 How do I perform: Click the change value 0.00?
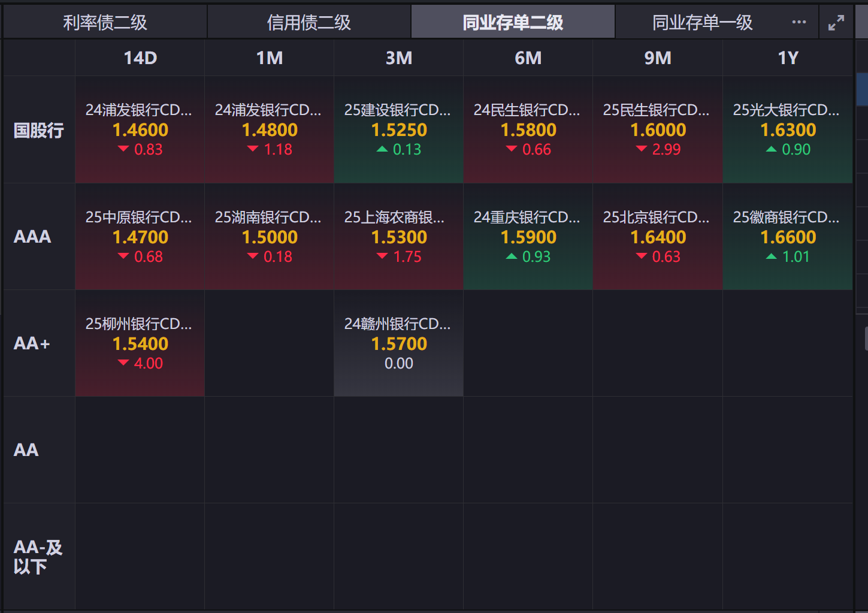pyautogui.click(x=399, y=363)
